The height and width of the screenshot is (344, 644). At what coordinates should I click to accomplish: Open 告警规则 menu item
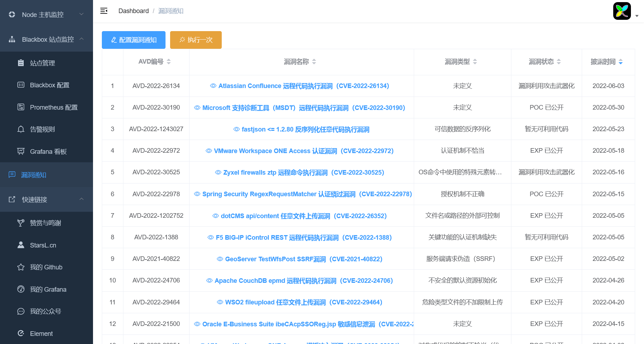point(46,129)
